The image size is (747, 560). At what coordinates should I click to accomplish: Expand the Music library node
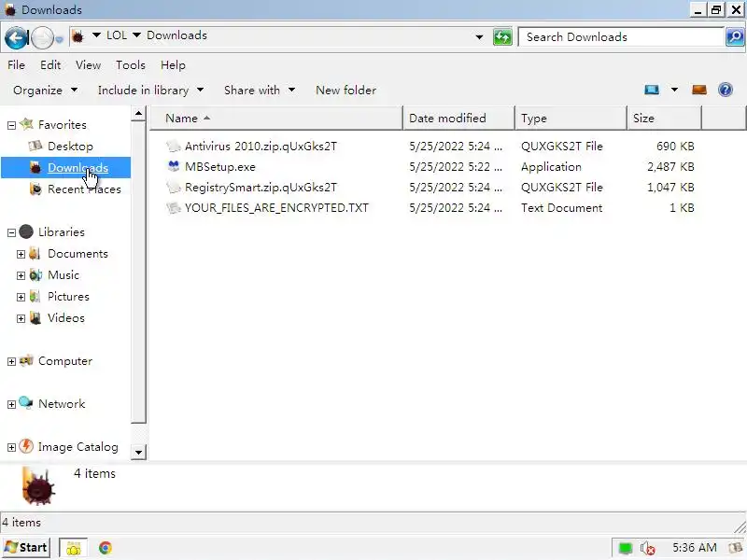tap(21, 275)
